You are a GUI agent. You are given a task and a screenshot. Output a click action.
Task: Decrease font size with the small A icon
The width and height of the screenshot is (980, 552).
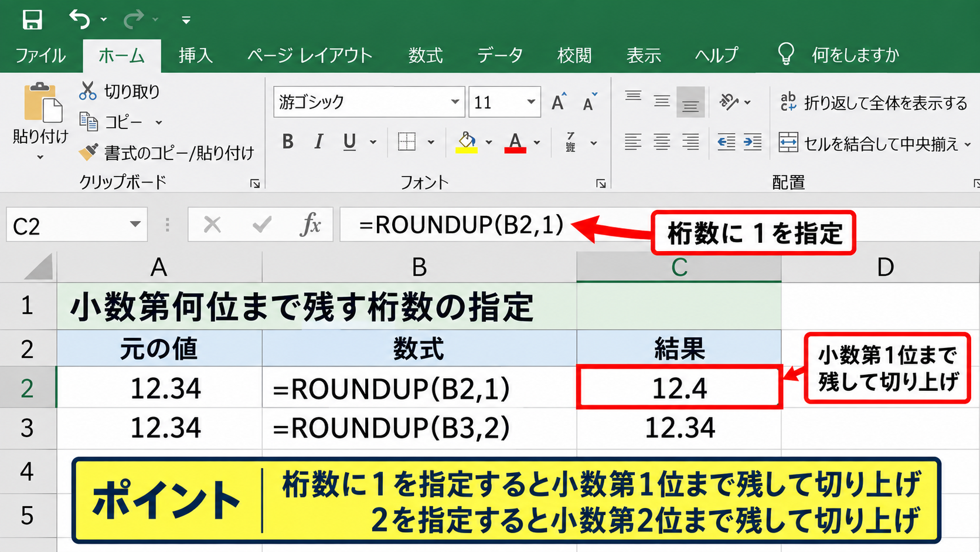590,102
